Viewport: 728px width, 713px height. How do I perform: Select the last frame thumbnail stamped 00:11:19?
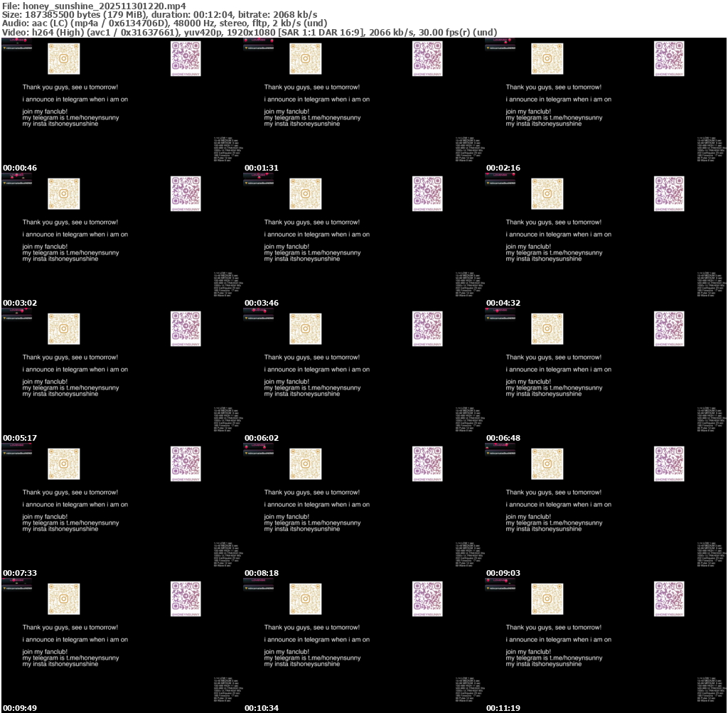606,645
